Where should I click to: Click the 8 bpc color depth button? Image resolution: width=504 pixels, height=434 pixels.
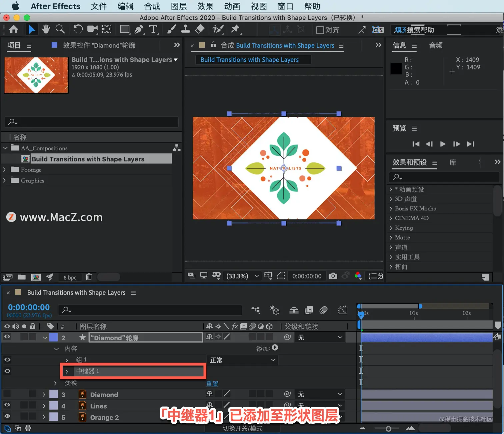(x=70, y=277)
